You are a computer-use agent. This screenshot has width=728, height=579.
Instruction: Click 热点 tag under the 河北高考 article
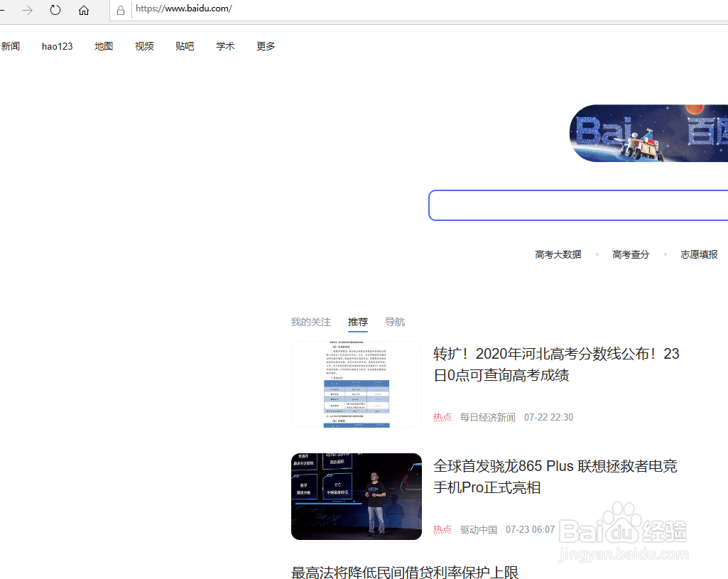click(442, 418)
